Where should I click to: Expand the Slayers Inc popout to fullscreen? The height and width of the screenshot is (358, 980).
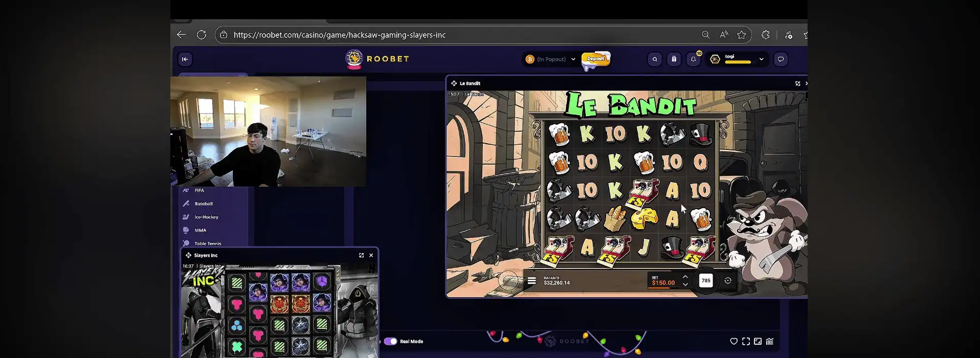point(362,255)
